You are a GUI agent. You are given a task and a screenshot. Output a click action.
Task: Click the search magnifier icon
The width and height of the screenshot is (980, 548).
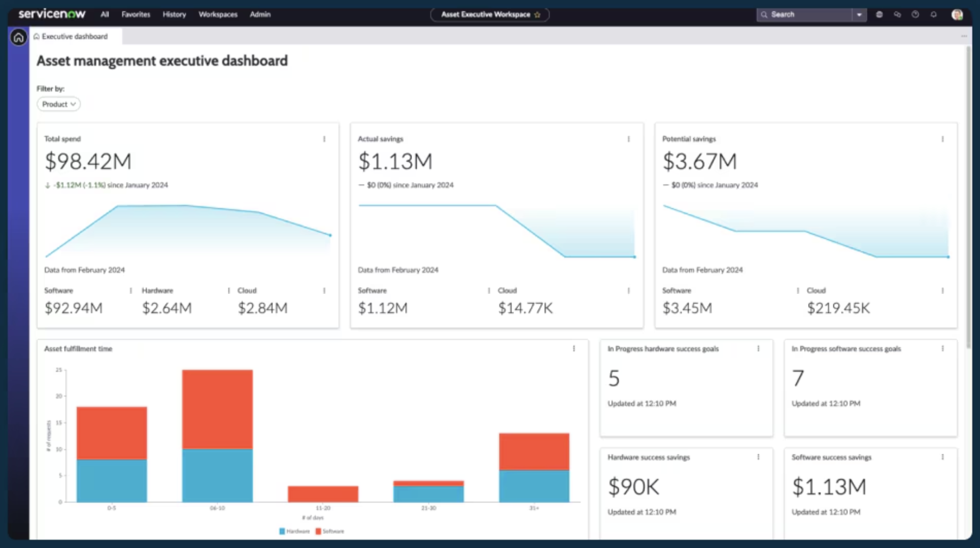764,14
